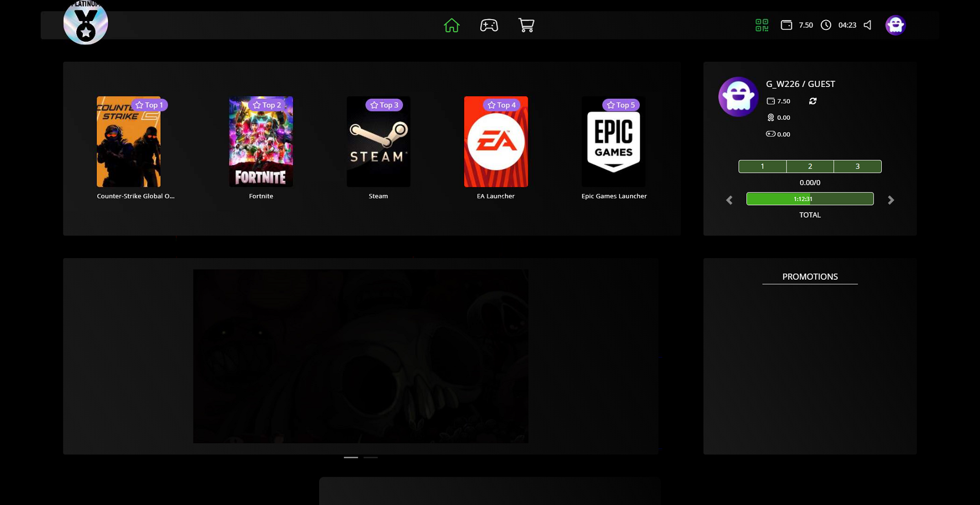980x505 pixels.
Task: Click the TOTAL label under progress bar
Action: coord(810,215)
